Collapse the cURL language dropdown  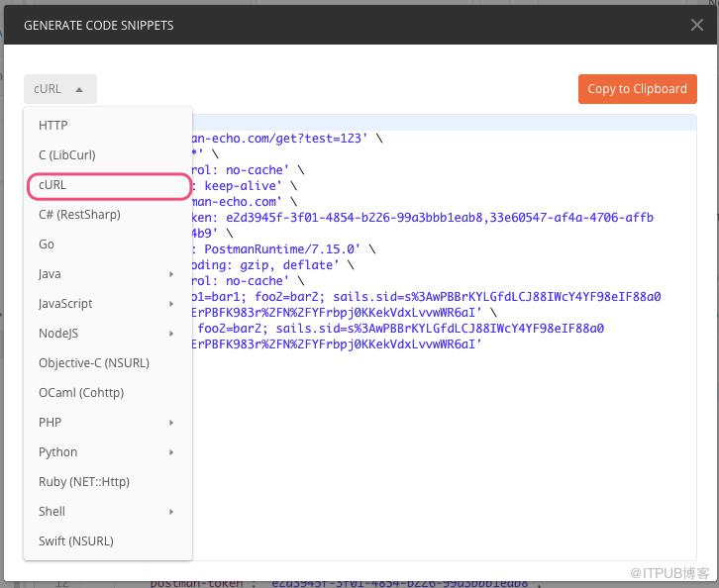(x=60, y=89)
